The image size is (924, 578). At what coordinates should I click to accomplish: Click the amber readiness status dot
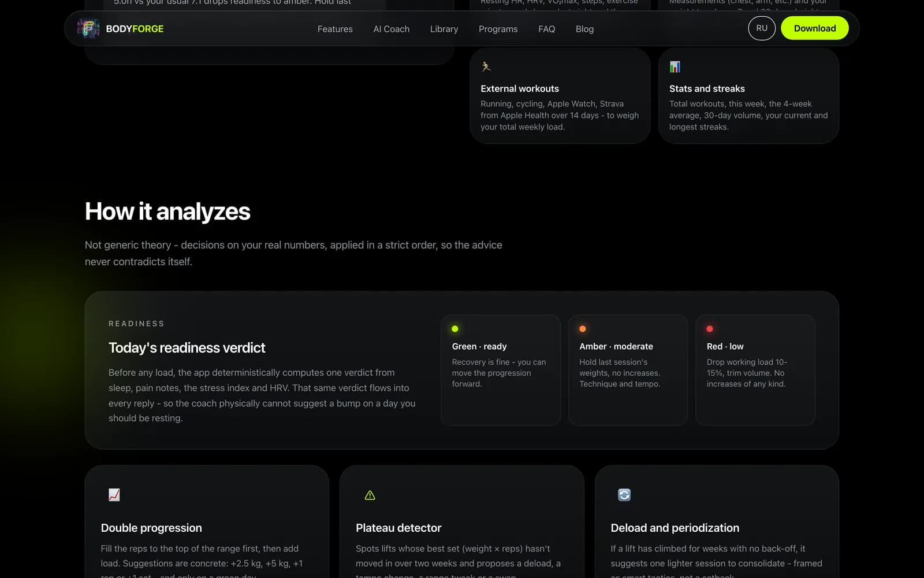tap(583, 329)
